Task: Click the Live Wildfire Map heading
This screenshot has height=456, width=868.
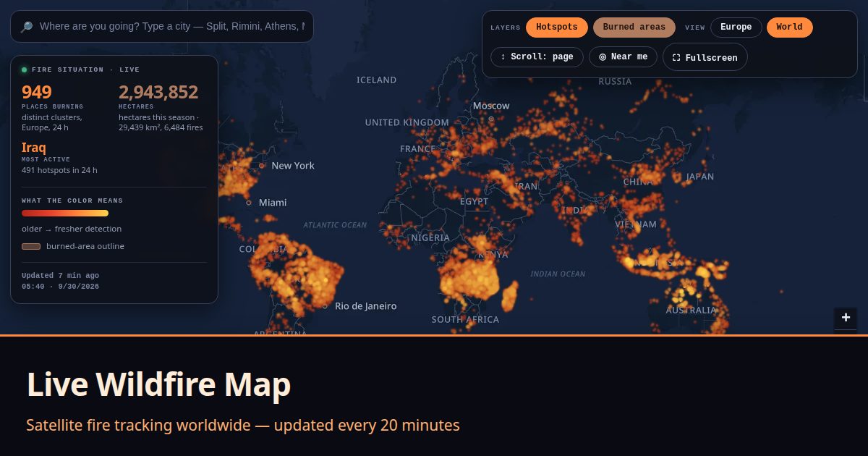Action: [158, 384]
